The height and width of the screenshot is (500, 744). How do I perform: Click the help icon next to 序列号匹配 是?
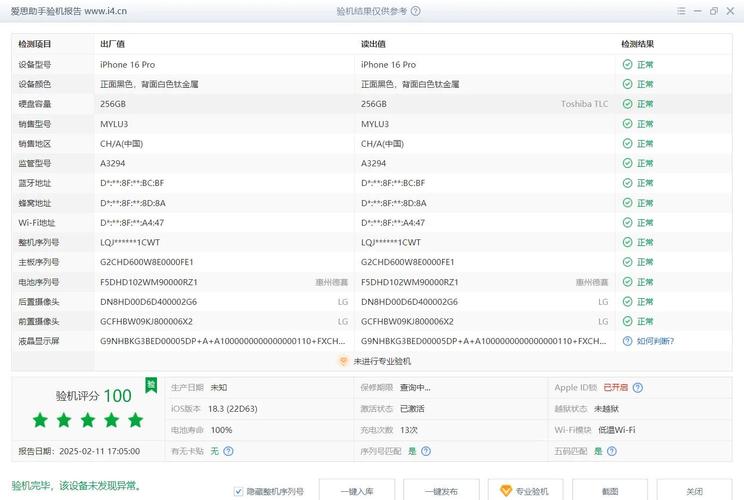[426, 451]
